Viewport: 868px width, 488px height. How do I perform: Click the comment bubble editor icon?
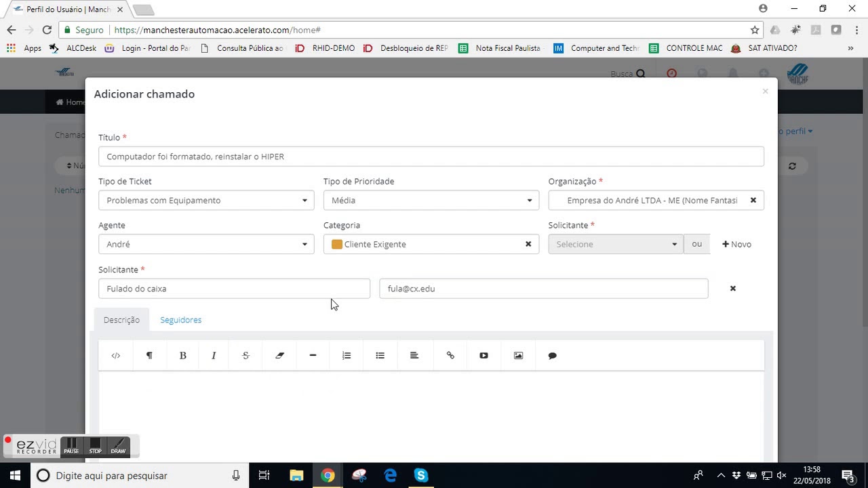tap(552, 355)
